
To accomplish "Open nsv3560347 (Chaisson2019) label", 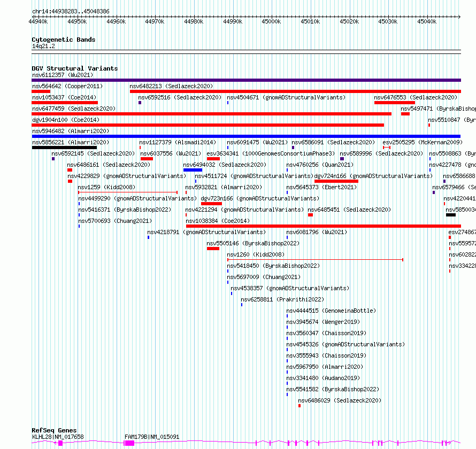I will 326,333.
